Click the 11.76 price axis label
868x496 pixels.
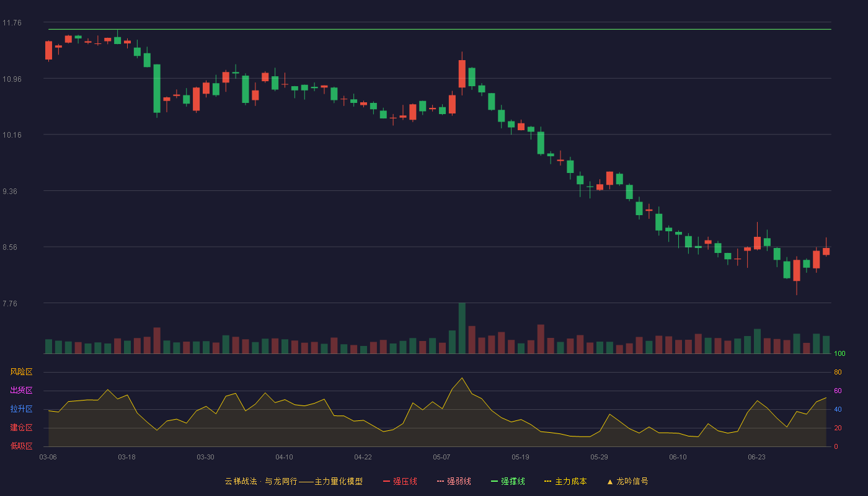tap(12, 23)
